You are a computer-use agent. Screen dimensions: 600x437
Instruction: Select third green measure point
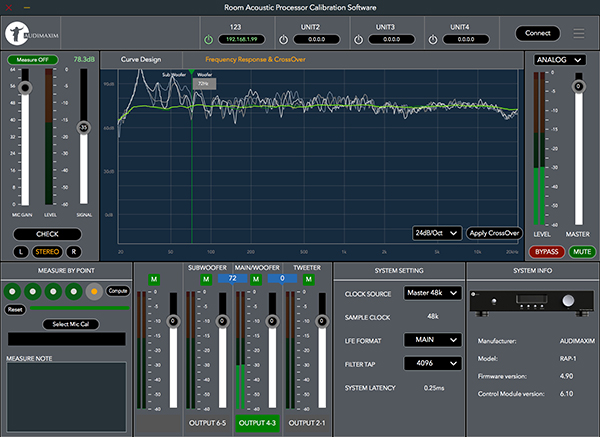coord(53,292)
